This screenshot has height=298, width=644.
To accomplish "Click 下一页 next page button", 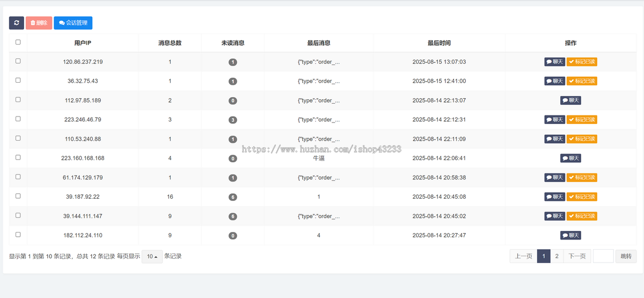I will click(577, 256).
